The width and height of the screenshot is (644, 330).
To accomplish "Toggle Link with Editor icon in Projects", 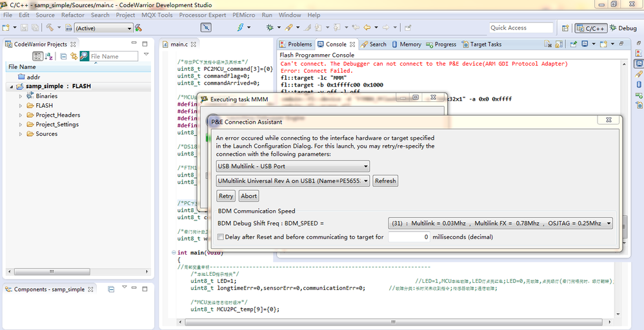I will point(74,56).
